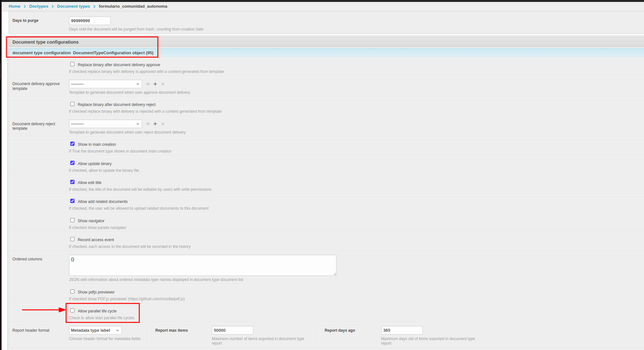
Task: Click change arrow icon for reject template
Action: [148, 124]
